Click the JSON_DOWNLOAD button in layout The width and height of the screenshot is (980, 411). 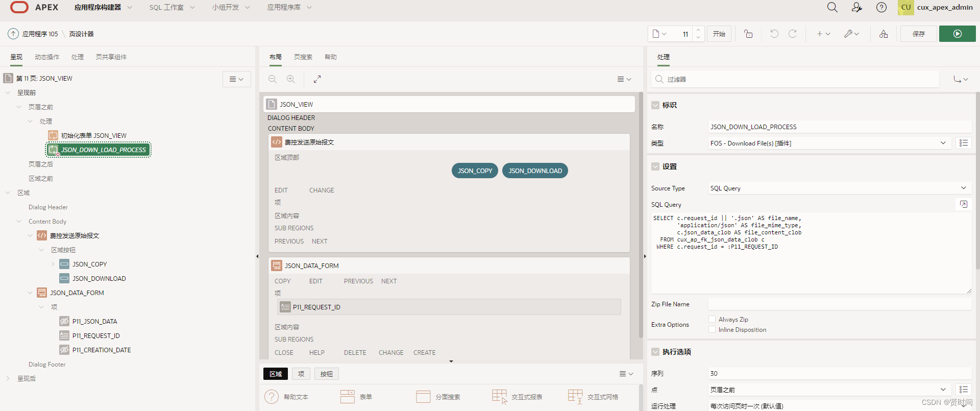click(535, 171)
